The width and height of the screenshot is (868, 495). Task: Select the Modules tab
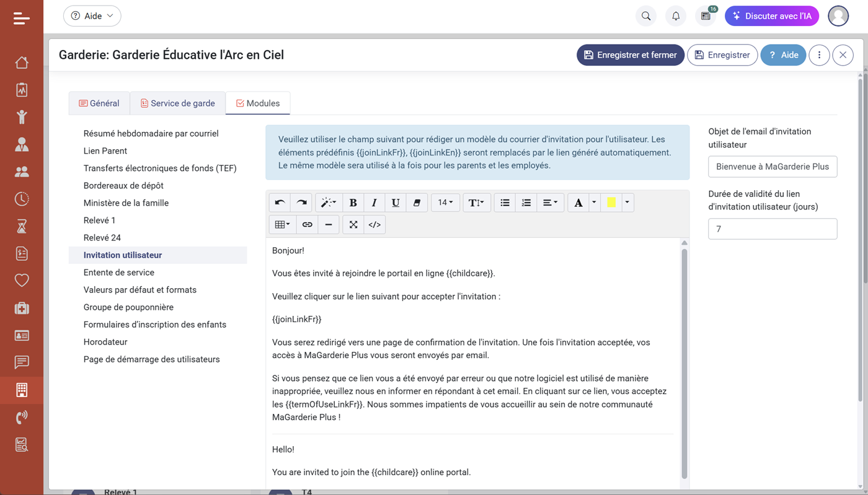[258, 103]
